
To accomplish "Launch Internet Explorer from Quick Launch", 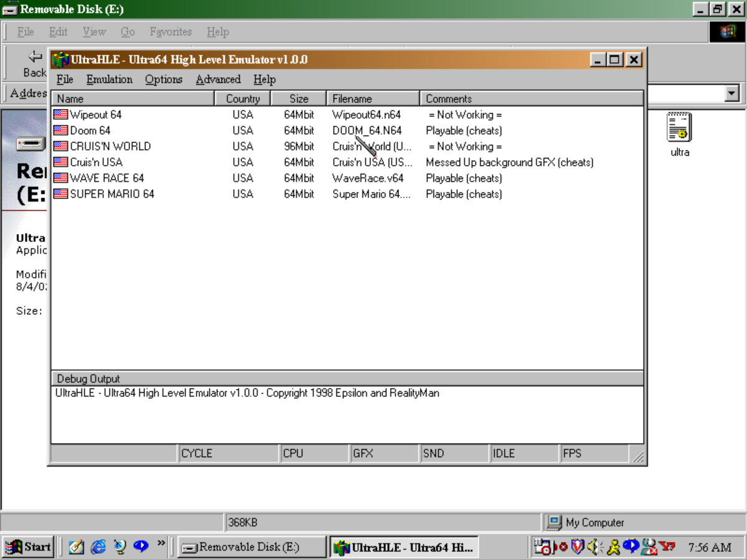I will (98, 546).
